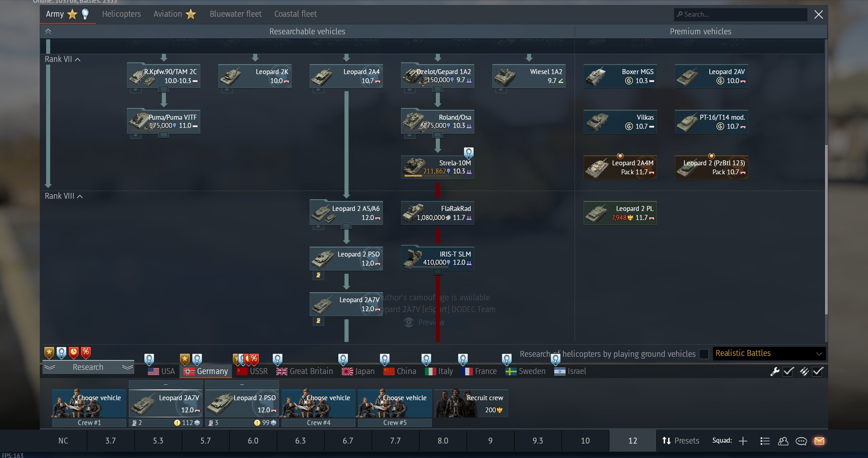
Task: Select the 9.3 battle rating preset
Action: tap(538, 441)
